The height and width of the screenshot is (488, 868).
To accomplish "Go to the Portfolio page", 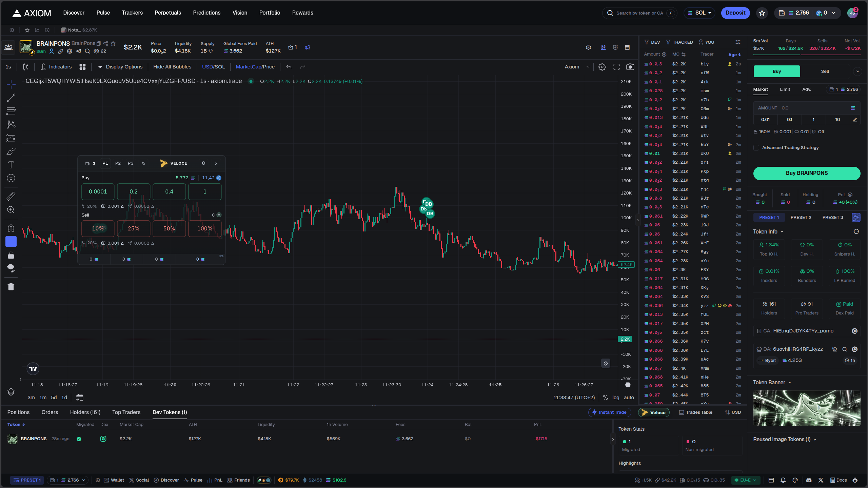I will pyautogui.click(x=270, y=13).
